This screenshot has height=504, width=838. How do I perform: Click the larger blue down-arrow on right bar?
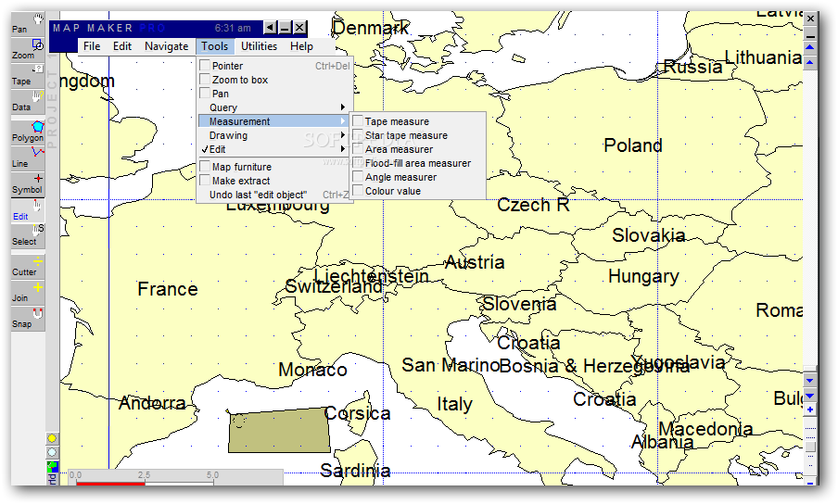pyautogui.click(x=810, y=396)
